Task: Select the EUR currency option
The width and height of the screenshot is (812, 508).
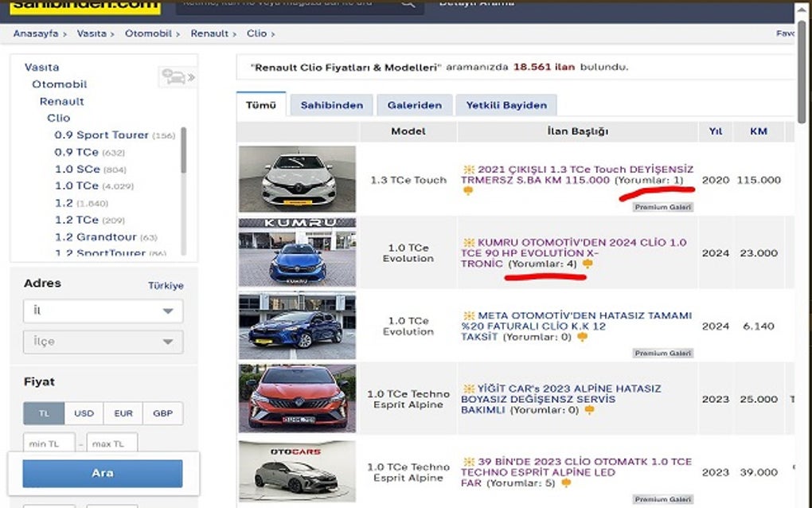Action: [x=123, y=412]
